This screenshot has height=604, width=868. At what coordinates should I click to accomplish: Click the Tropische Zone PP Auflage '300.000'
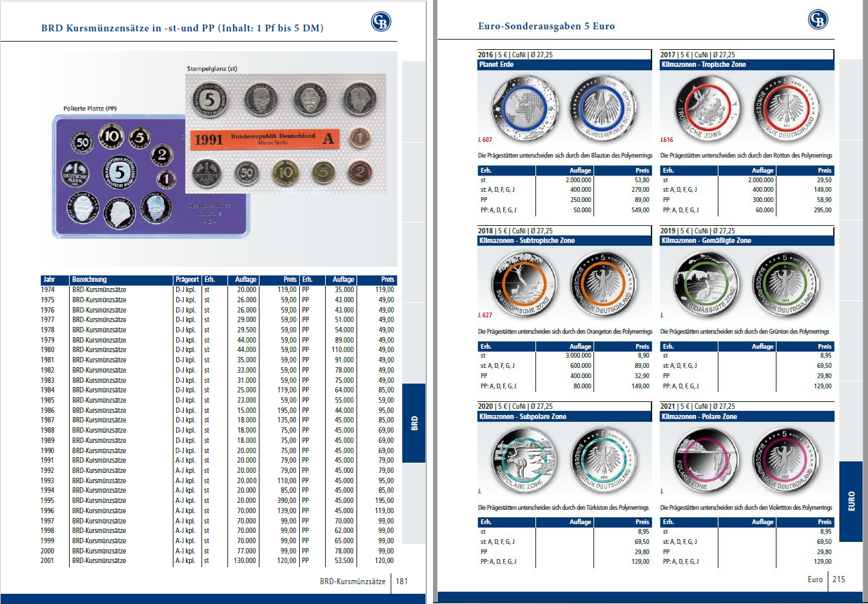761,200
